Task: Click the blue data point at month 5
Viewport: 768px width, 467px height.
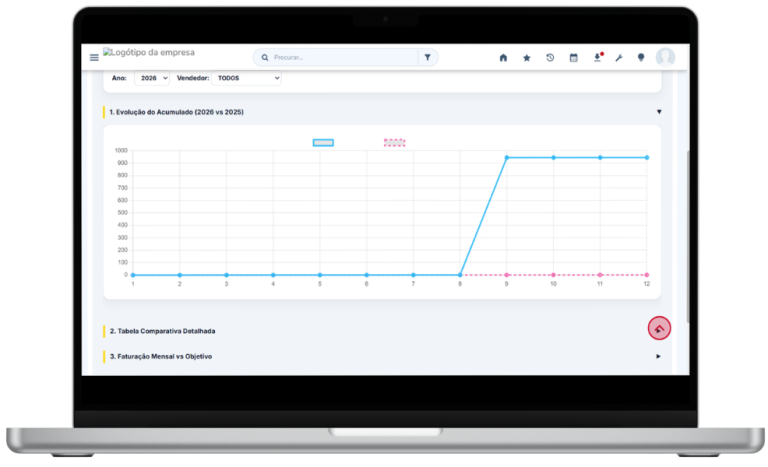Action: (x=320, y=275)
